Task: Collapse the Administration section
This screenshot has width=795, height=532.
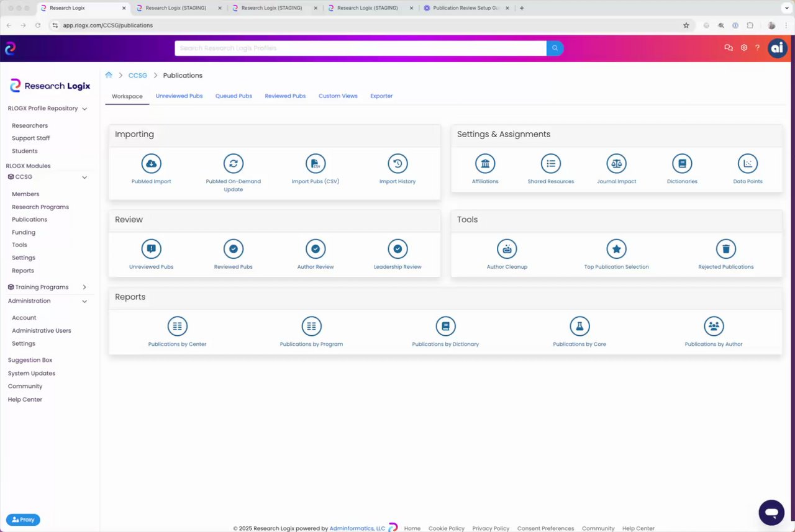Action: click(84, 301)
